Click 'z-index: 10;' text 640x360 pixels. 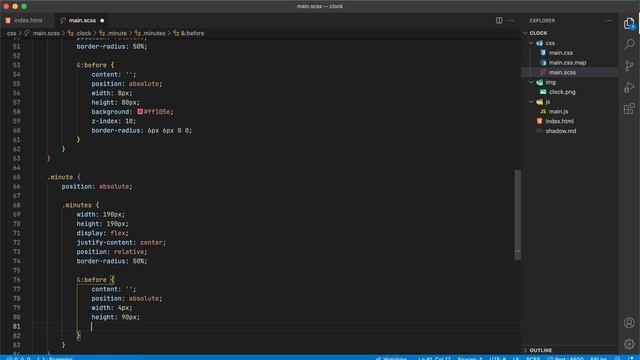click(x=114, y=121)
